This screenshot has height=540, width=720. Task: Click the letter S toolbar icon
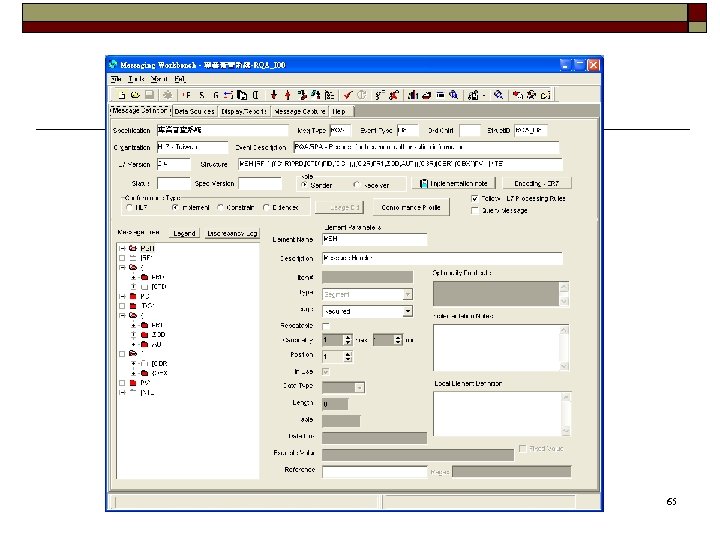point(202,95)
